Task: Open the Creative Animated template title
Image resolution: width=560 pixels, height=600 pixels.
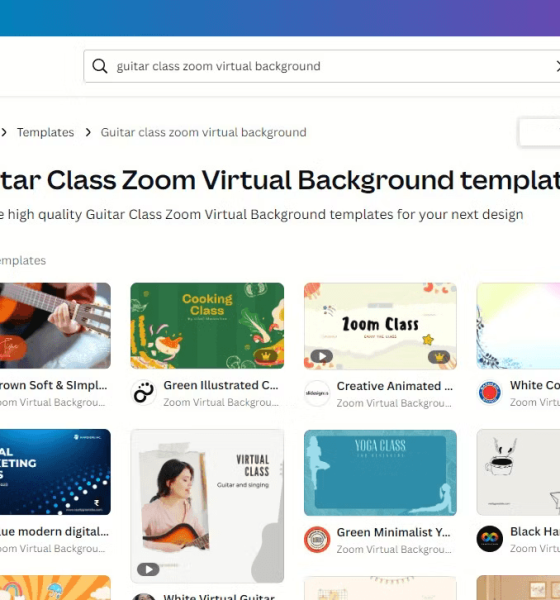Action: [x=395, y=386]
